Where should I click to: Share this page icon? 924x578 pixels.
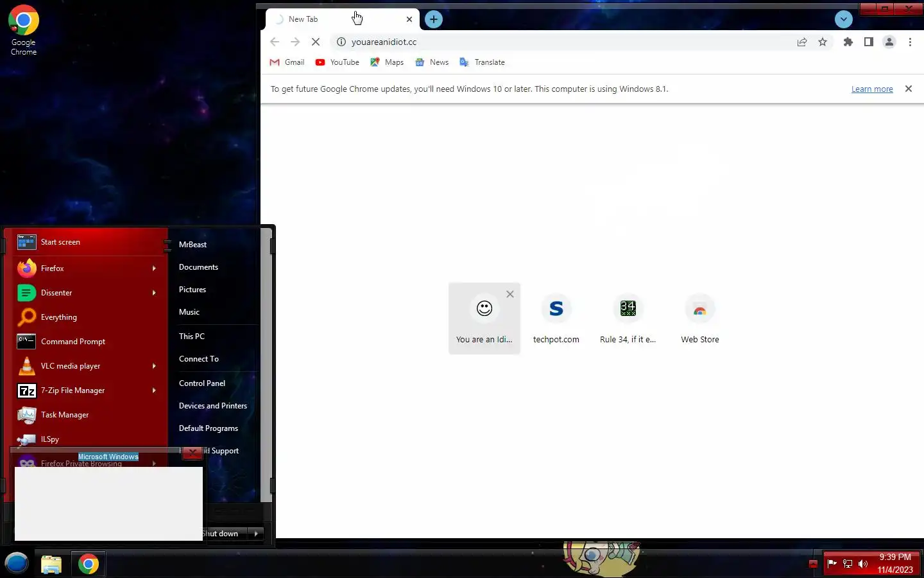[802, 42]
